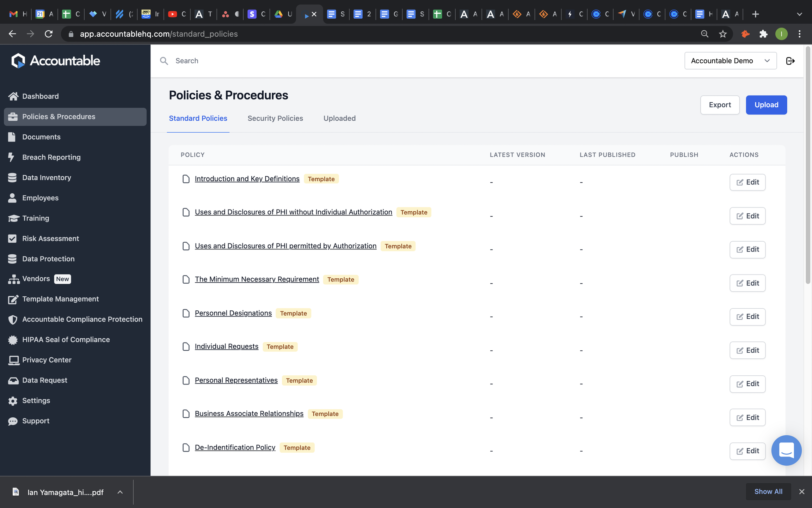The height and width of the screenshot is (508, 812).
Task: Click the Training graduation cap icon
Action: (13, 218)
